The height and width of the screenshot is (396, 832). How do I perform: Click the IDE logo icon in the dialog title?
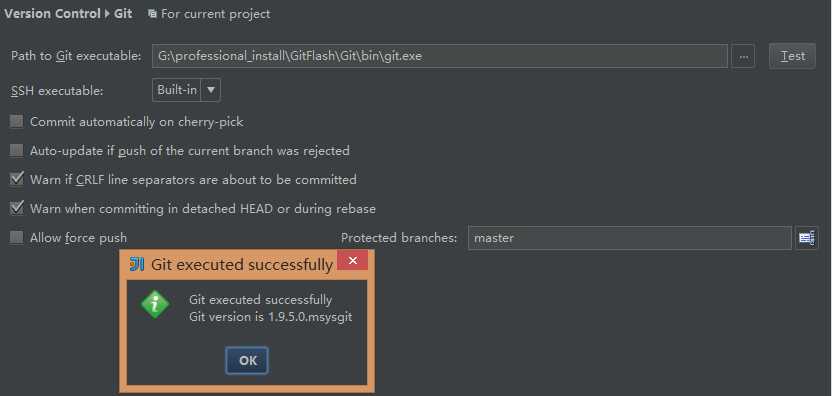tap(137, 264)
